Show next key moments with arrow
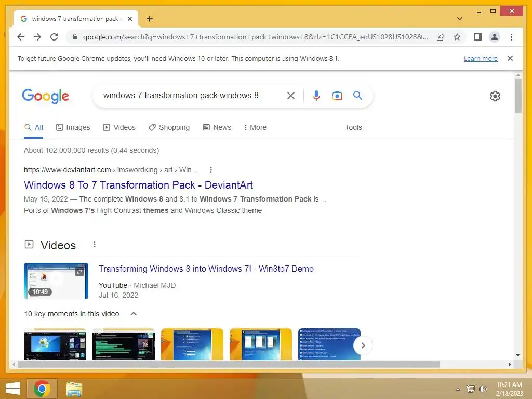532x399 pixels. pyautogui.click(x=363, y=345)
